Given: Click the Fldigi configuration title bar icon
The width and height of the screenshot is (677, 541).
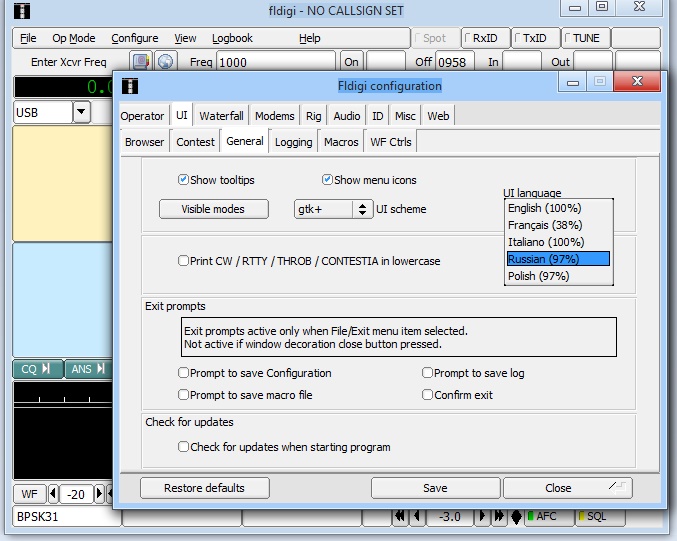Looking at the screenshot, I should (130, 86).
